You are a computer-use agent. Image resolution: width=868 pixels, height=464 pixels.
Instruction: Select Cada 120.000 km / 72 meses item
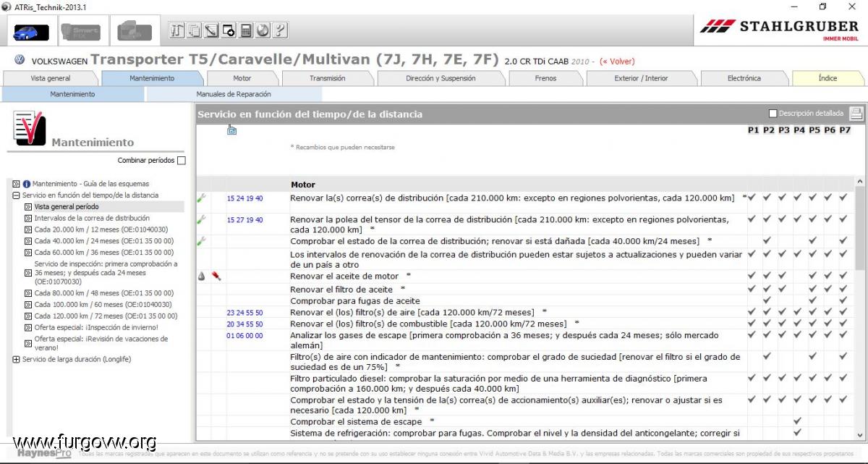click(106, 316)
